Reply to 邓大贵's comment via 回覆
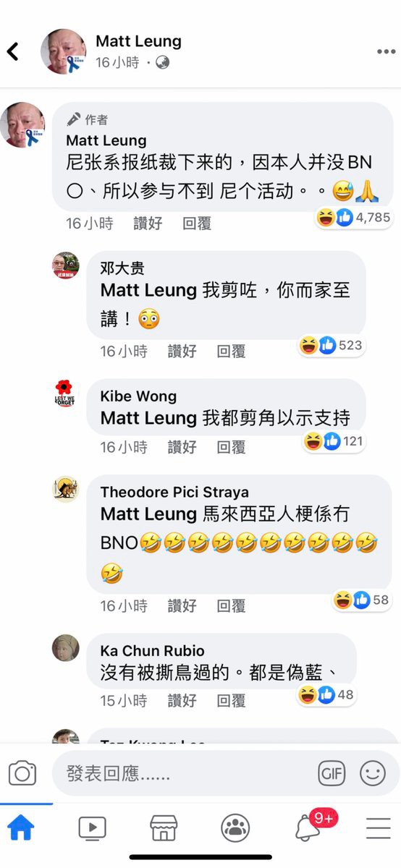The width and height of the screenshot is (401, 868). coord(231,351)
